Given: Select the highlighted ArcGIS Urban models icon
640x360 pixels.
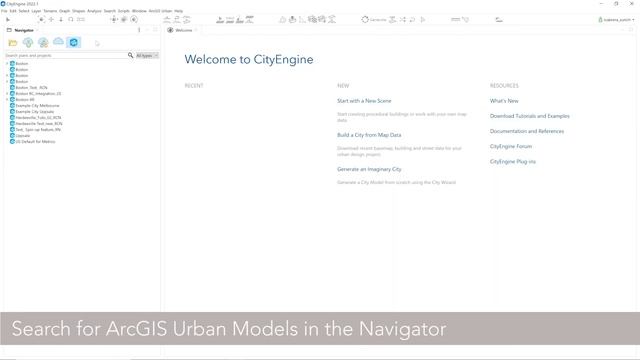Looking at the screenshot, I should click(73, 42).
